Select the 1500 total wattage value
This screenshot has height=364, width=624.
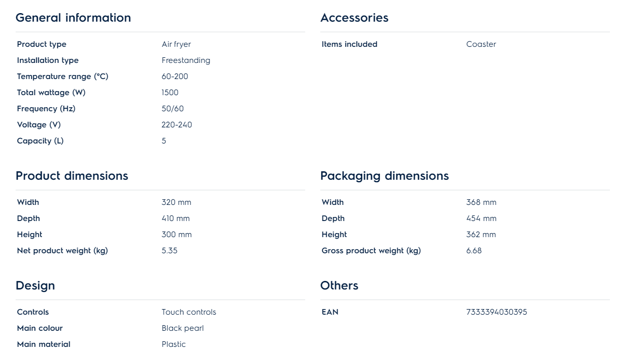[170, 93]
